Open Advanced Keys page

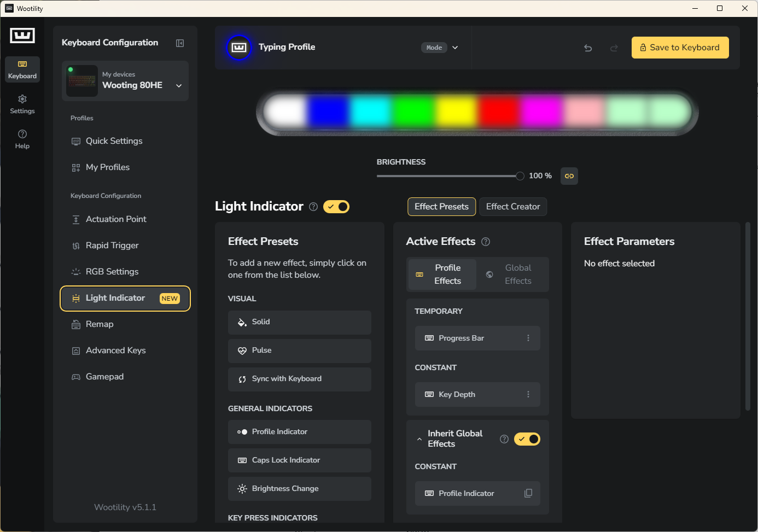pyautogui.click(x=125, y=350)
